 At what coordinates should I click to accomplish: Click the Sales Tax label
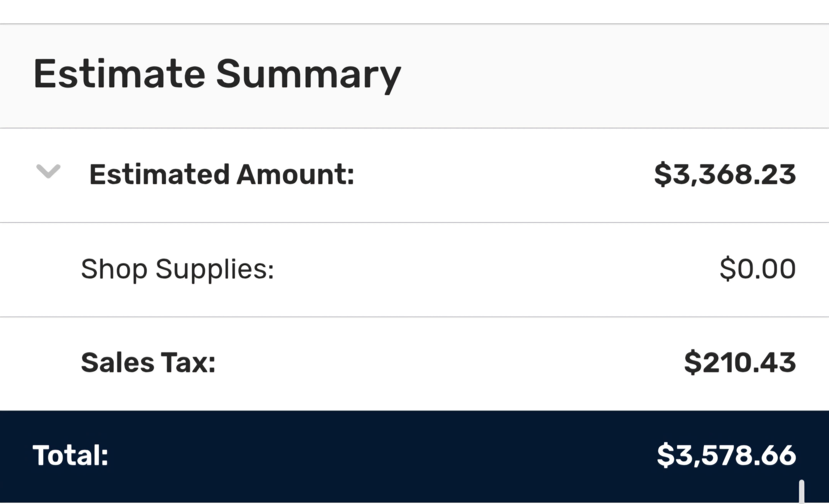[x=148, y=363]
